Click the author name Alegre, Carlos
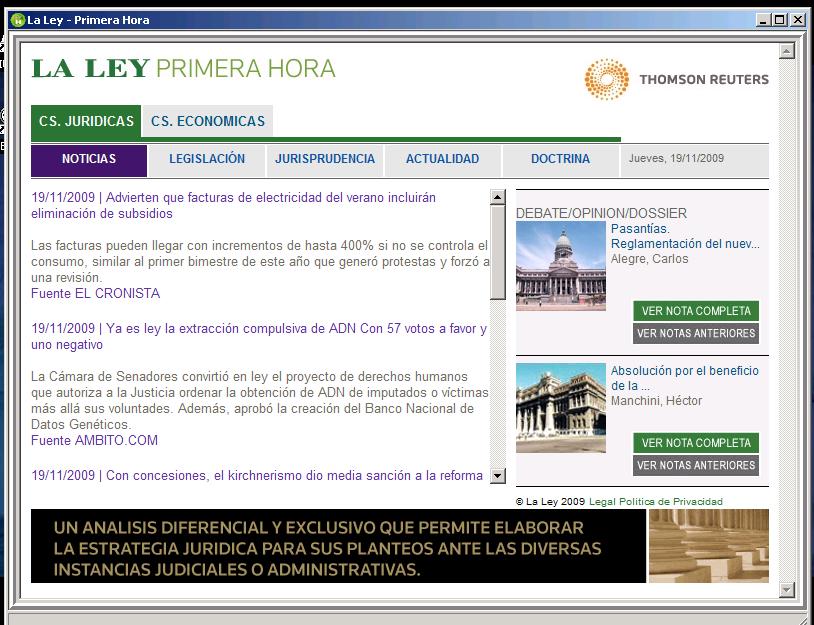The height and width of the screenshot is (625, 814). click(x=649, y=259)
